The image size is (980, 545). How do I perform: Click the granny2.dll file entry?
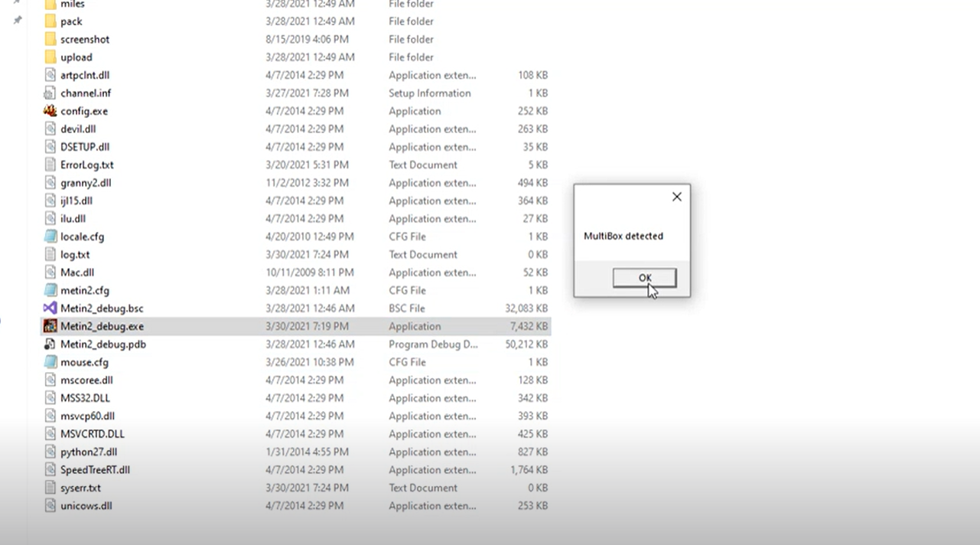(x=86, y=183)
